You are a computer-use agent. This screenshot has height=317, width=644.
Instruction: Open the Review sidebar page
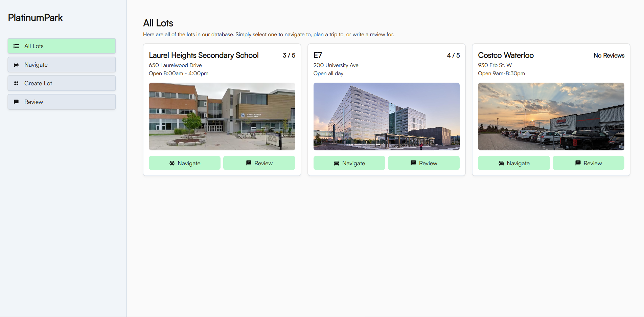[62, 102]
